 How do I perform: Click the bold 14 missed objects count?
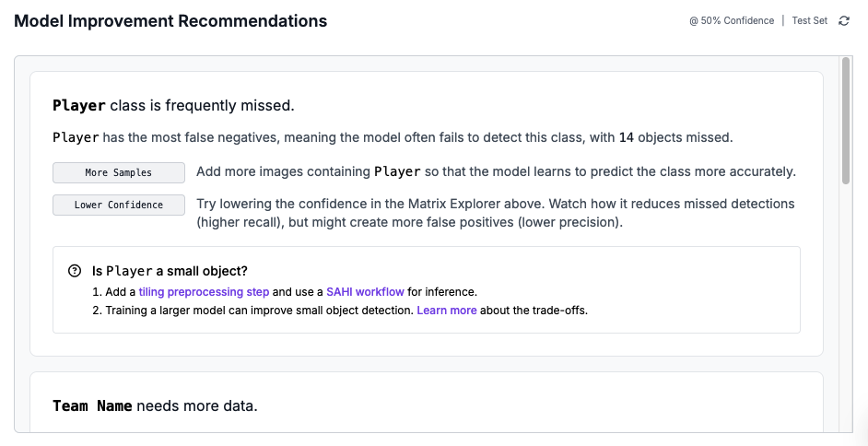(626, 137)
